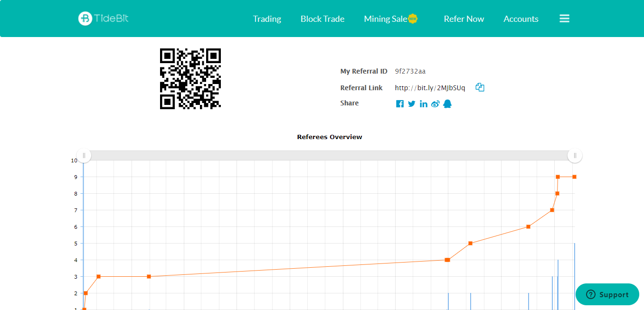
Task: Open the bit.ly referral link
Action: pos(430,88)
